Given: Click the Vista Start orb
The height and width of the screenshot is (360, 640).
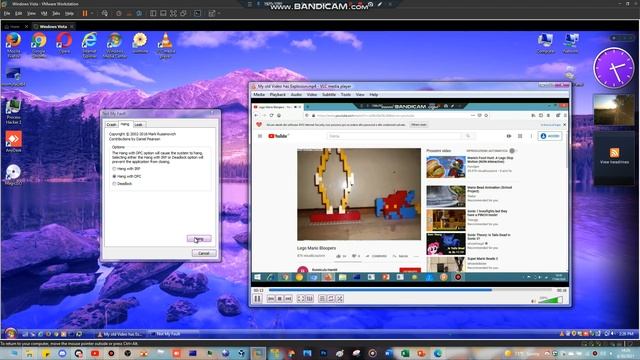Looking at the screenshot, I should tap(11, 333).
